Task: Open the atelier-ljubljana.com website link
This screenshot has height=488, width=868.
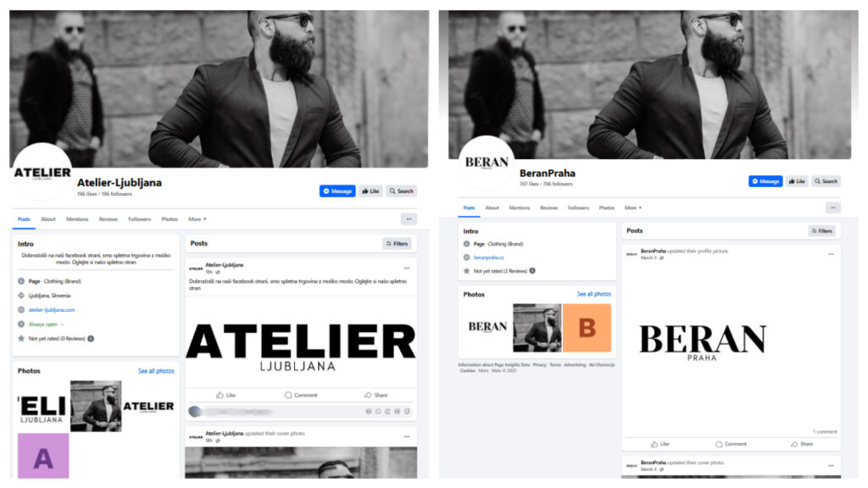Action: click(52, 310)
